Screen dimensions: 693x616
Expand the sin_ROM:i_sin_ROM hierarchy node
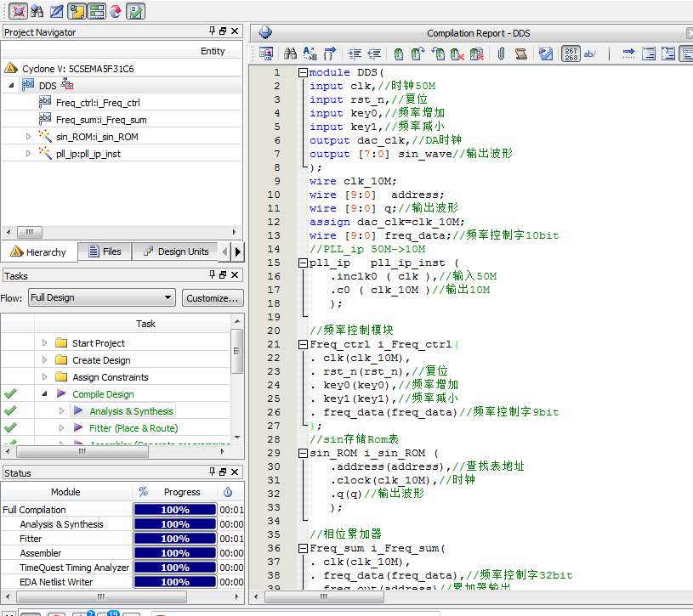pyautogui.click(x=28, y=136)
